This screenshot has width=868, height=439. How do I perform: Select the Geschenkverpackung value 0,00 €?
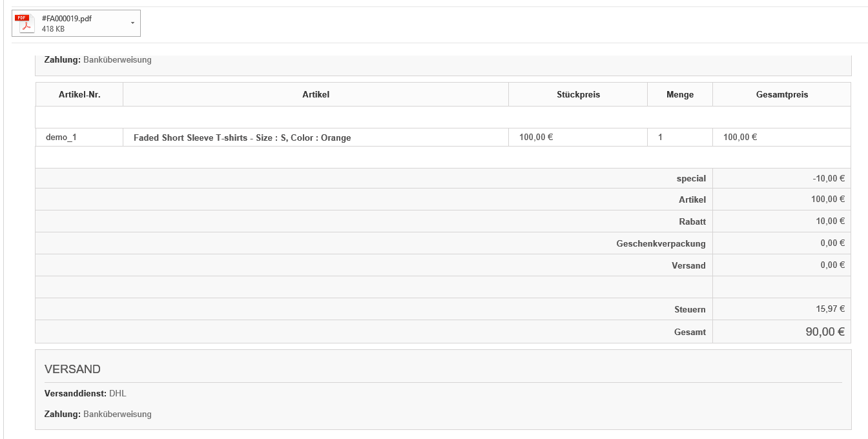click(x=832, y=243)
